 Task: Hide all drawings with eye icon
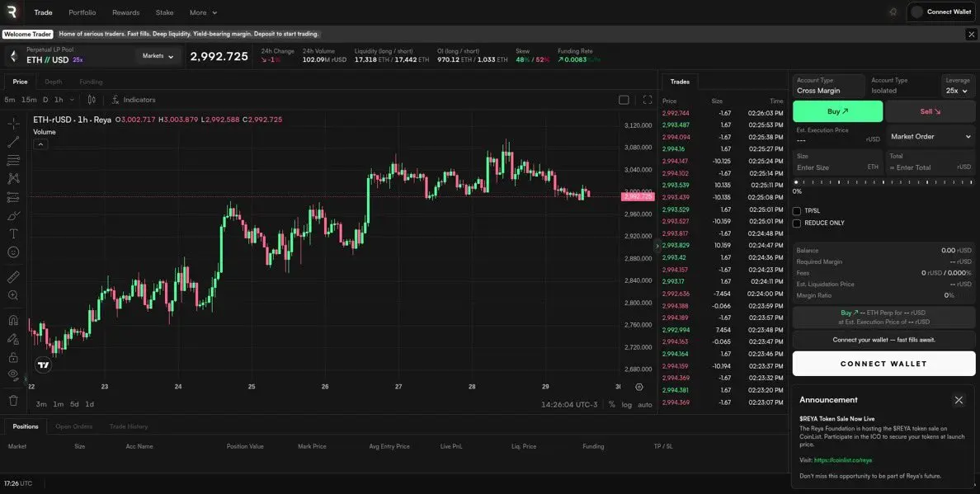[x=13, y=374]
